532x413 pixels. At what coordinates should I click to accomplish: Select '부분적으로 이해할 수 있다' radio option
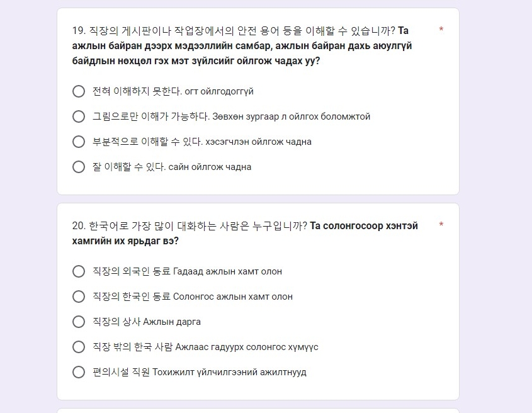[x=79, y=142]
